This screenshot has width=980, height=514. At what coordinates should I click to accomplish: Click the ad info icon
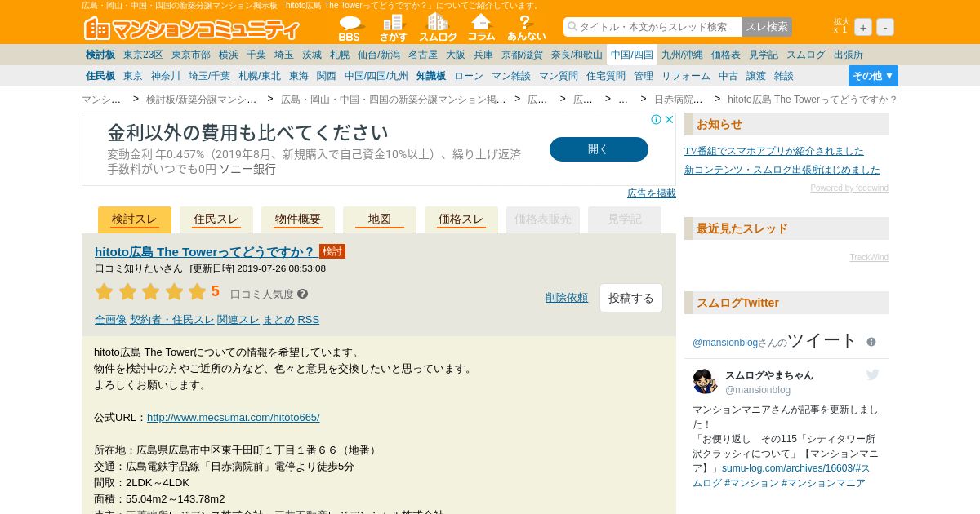click(656, 120)
